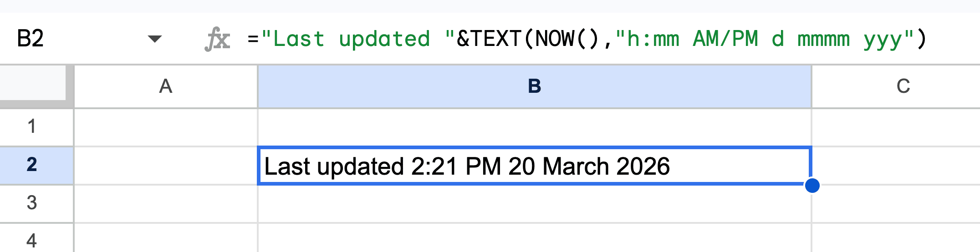The width and height of the screenshot is (980, 252).
Task: Select empty cell B1
Action: click(534, 127)
